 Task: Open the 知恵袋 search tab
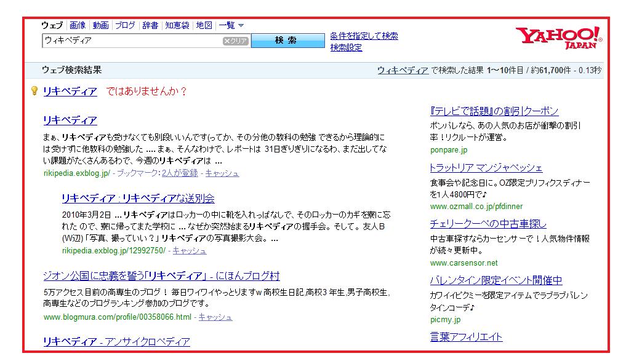click(x=177, y=25)
